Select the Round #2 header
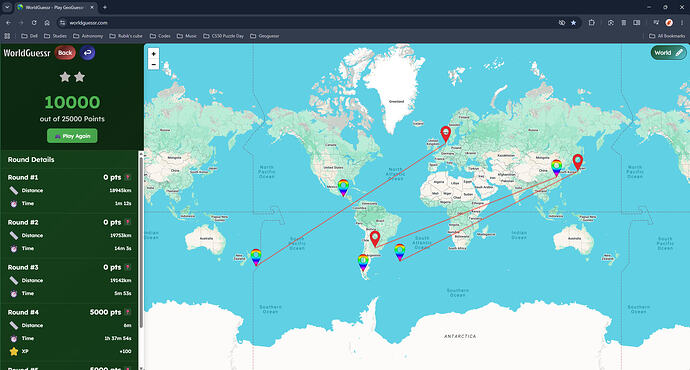This screenshot has height=370, width=690. pyautogui.click(x=23, y=222)
